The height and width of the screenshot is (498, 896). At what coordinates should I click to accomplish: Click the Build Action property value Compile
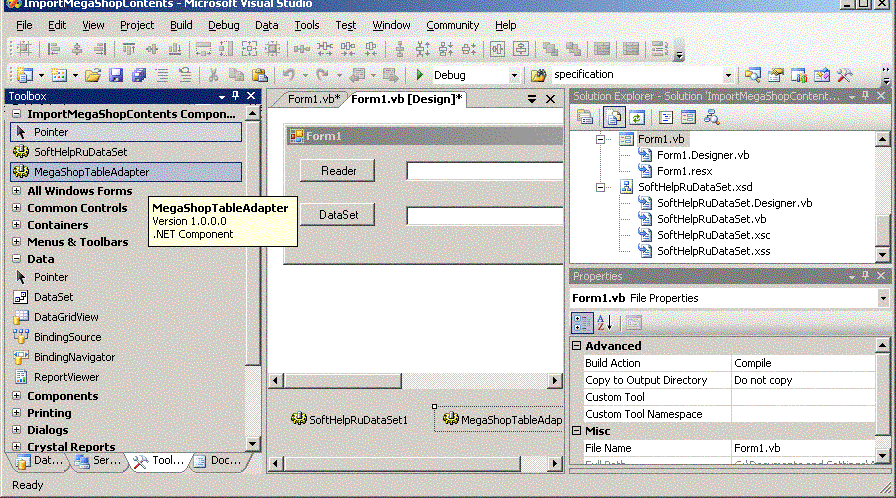pyautogui.click(x=803, y=363)
